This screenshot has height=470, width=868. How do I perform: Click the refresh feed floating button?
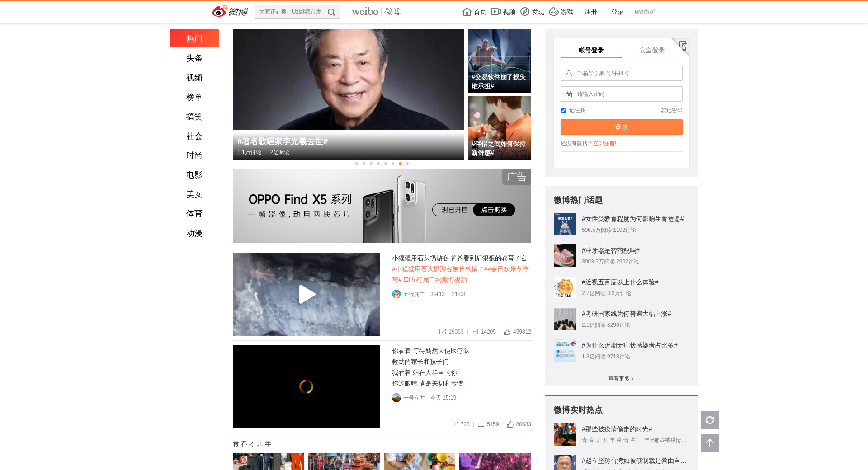(709, 420)
